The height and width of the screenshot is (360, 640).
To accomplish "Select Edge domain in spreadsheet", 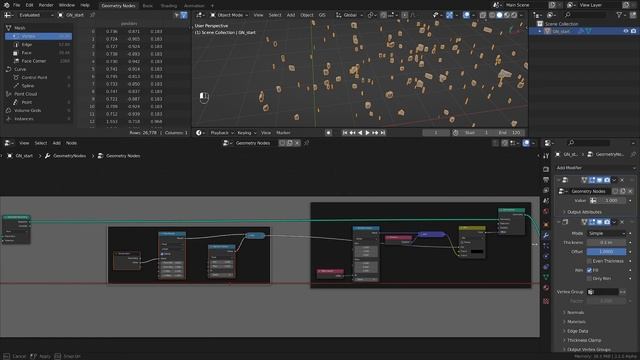I will click(x=38, y=44).
